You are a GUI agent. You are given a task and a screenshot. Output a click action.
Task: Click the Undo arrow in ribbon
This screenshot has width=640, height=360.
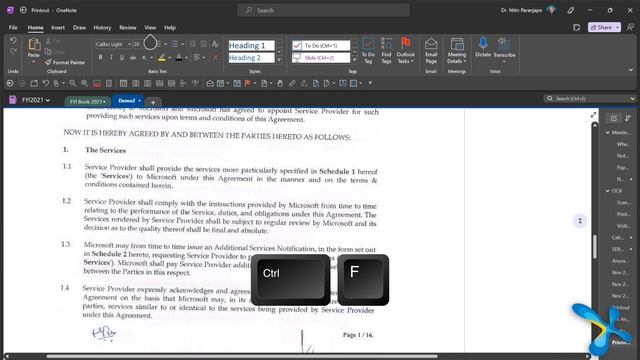13,41
